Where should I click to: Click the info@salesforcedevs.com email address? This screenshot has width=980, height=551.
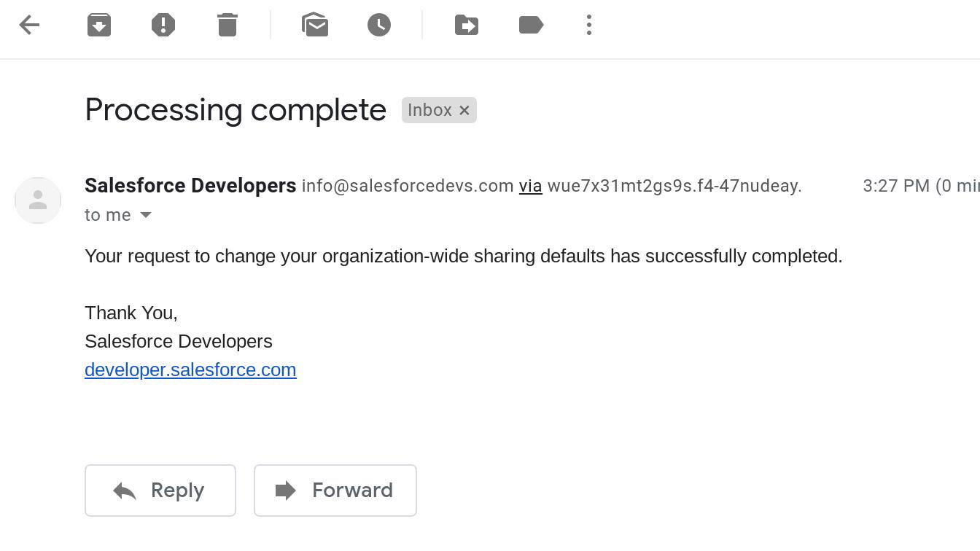click(x=408, y=186)
